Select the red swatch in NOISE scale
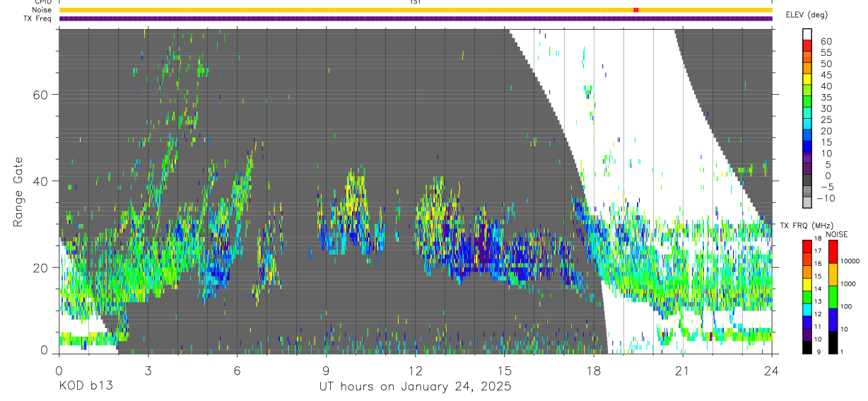Screen dimensions: 868x401 click(x=833, y=250)
